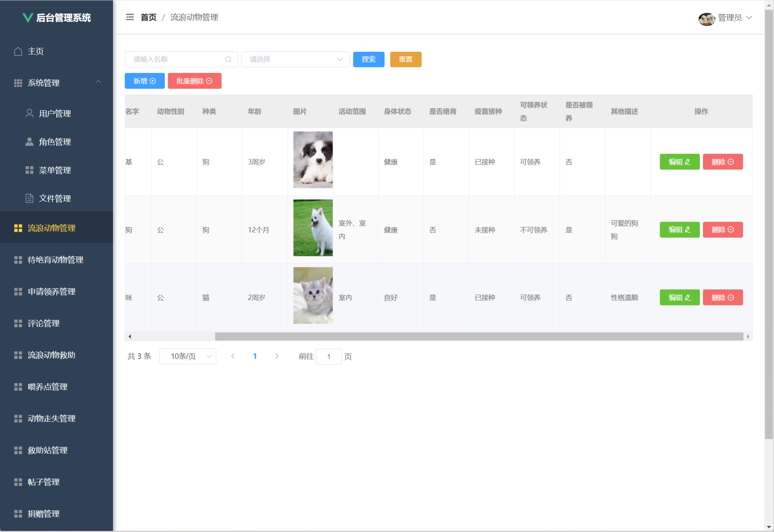Image resolution: width=774 pixels, height=532 pixels.
Task: Click the user outline icon for 用户管理
Action: 29,113
